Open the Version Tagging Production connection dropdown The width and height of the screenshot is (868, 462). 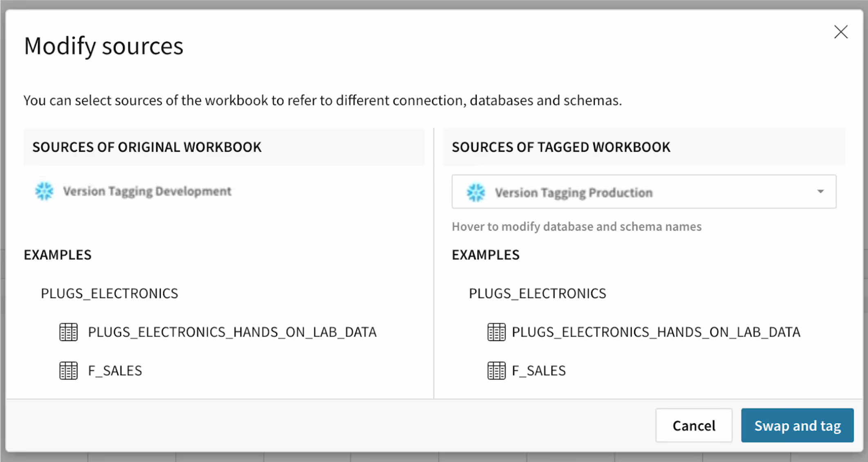tap(644, 192)
